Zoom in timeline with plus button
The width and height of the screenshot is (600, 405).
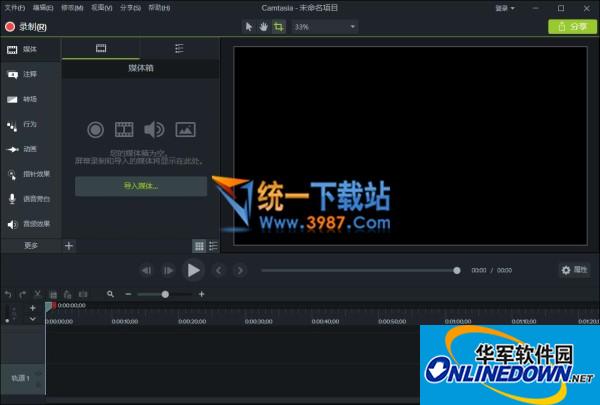pyautogui.click(x=202, y=294)
